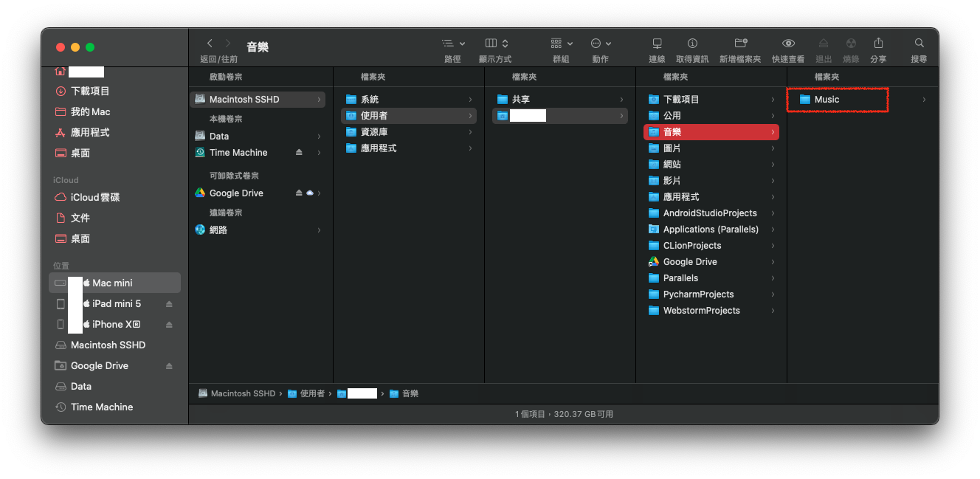Select the PycharmProjects folder
Screen dimensions: 980x479
(698, 294)
